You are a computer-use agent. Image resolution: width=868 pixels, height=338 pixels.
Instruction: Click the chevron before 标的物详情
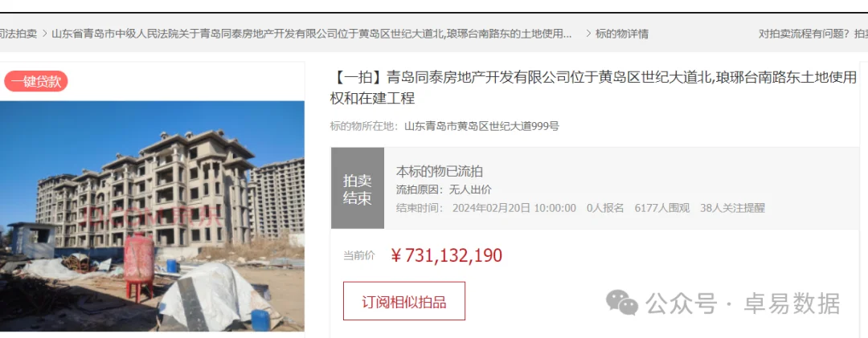(588, 34)
